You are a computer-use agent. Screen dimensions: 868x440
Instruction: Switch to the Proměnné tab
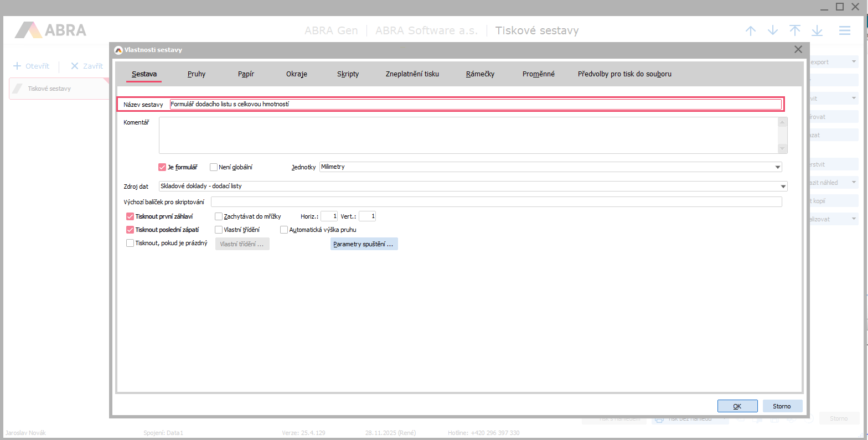point(539,74)
